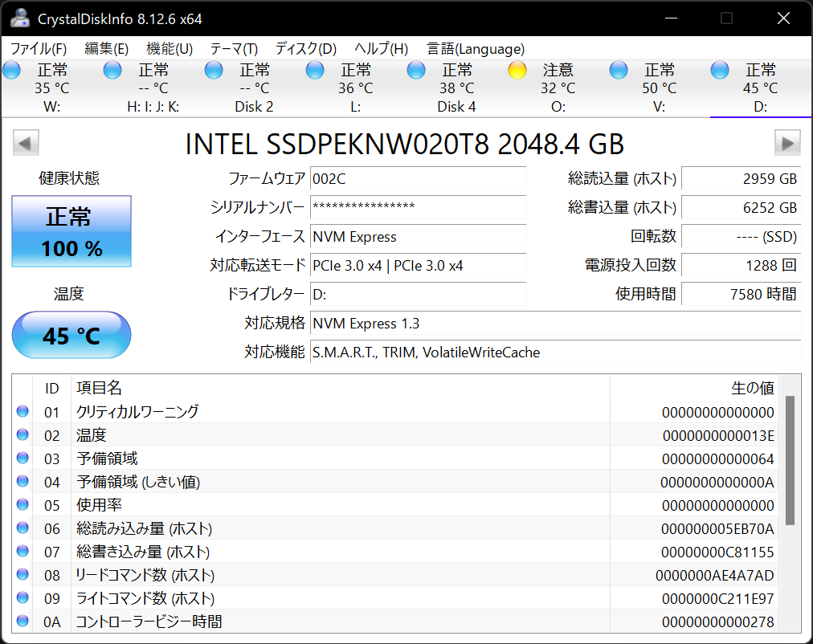This screenshot has height=644, width=813.
Task: Click the left arrow to view previous drive
Action: click(25, 142)
